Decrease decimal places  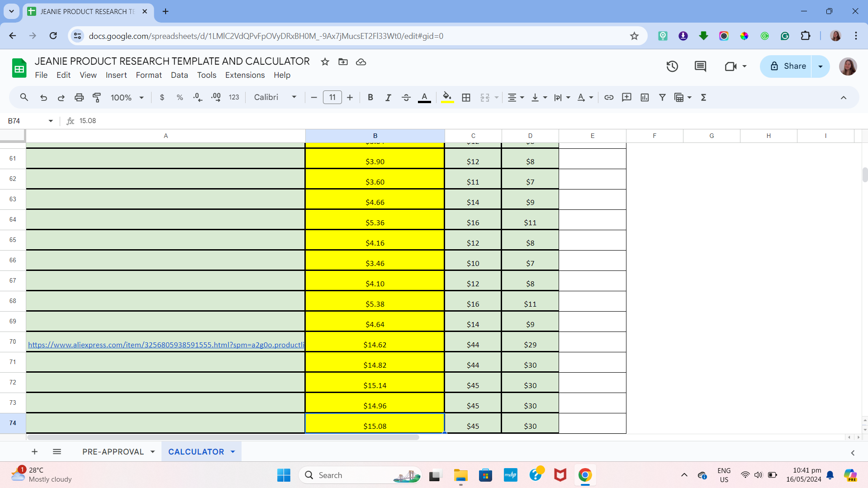[x=198, y=97]
